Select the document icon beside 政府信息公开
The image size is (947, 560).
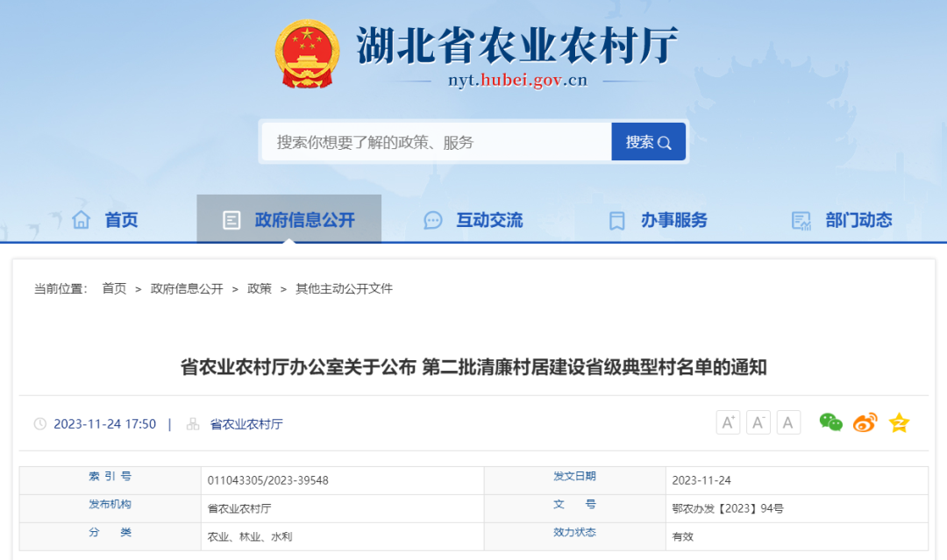231,220
